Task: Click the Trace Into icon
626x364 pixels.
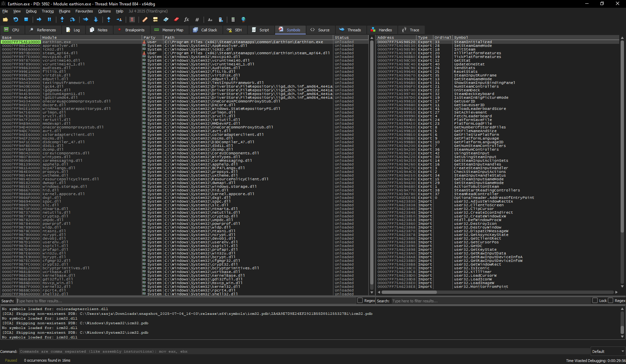Action: (x=85, y=20)
